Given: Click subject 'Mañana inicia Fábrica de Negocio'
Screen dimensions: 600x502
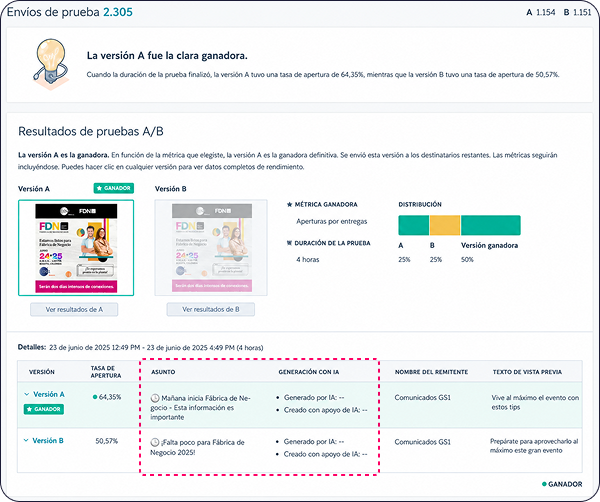Looking at the screenshot, I should tap(200, 407).
